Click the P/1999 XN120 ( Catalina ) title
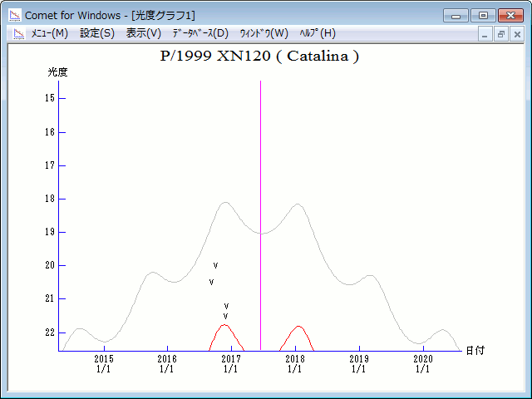Image resolution: width=532 pixels, height=399 pixels. pos(259,57)
